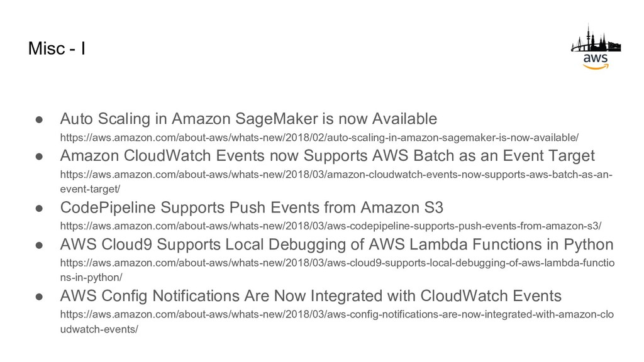Click the Misc - I slide title

click(x=57, y=48)
